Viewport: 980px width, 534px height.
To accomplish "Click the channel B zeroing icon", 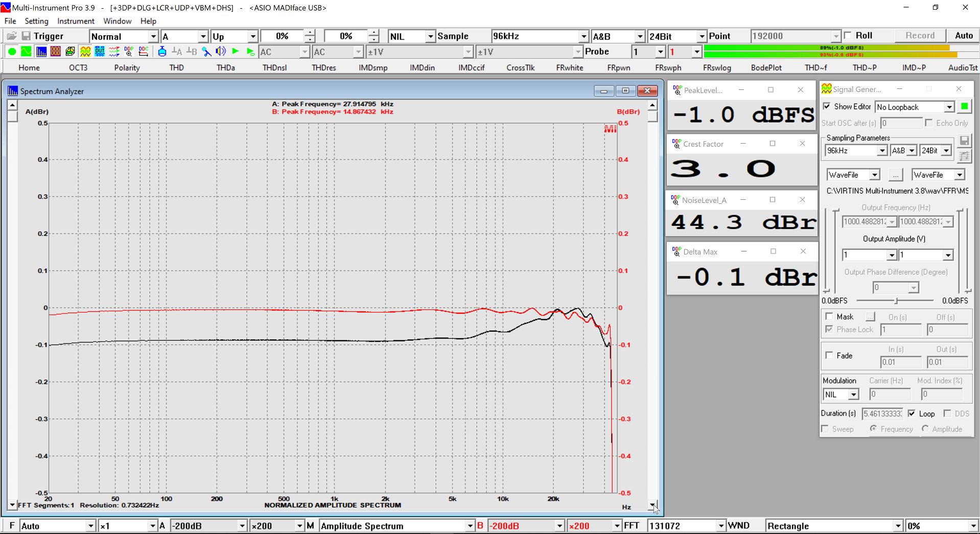I will (192, 52).
